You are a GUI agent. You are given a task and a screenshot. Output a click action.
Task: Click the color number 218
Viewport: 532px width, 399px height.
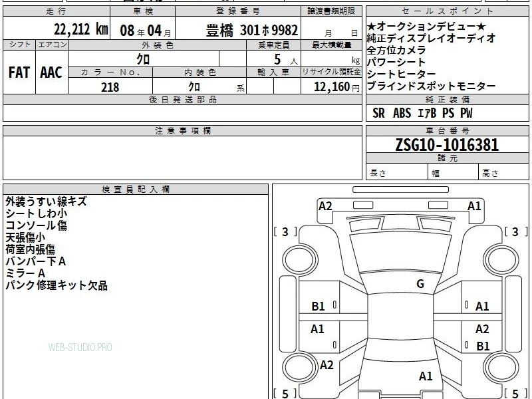pyautogui.click(x=110, y=87)
